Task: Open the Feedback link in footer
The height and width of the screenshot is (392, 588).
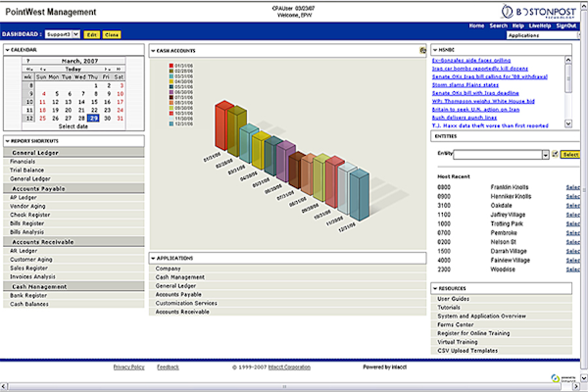Action: [x=168, y=367]
